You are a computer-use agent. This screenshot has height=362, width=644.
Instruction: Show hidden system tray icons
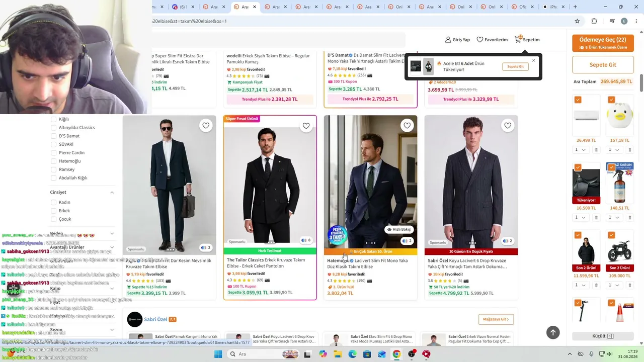(x=569, y=354)
